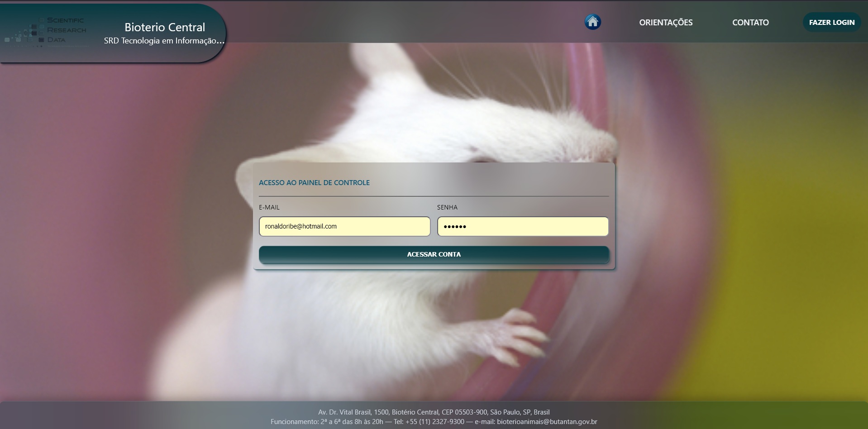Click the Av. Dr. Vital Brasil address line
The width and height of the screenshot is (868, 429).
[x=434, y=412]
